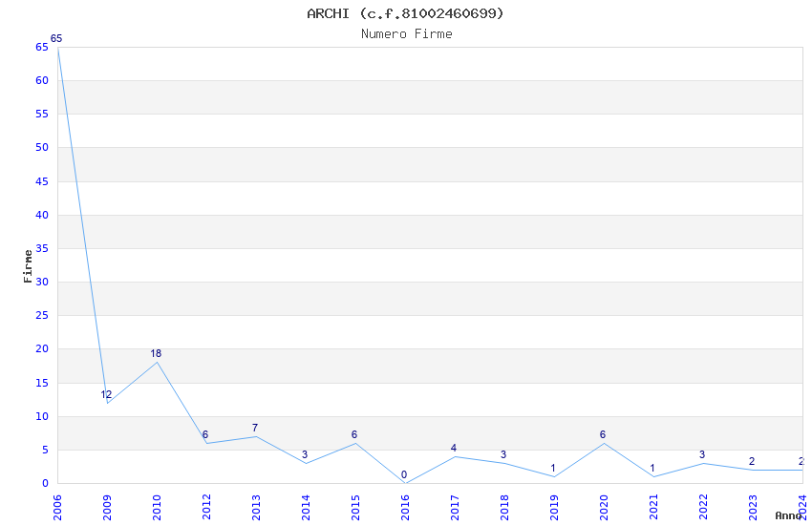
Task: Click the data value 4 at 2017
Action: pyautogui.click(x=454, y=448)
